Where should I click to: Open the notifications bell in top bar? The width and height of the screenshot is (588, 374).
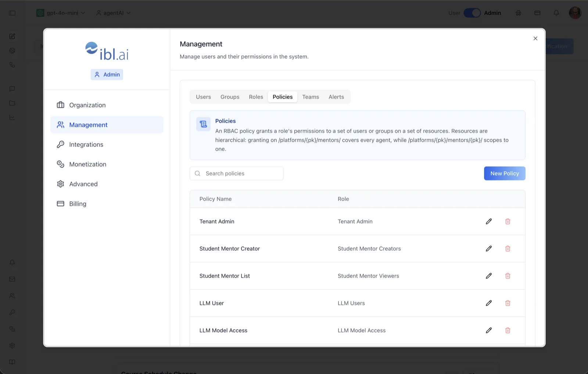556,13
